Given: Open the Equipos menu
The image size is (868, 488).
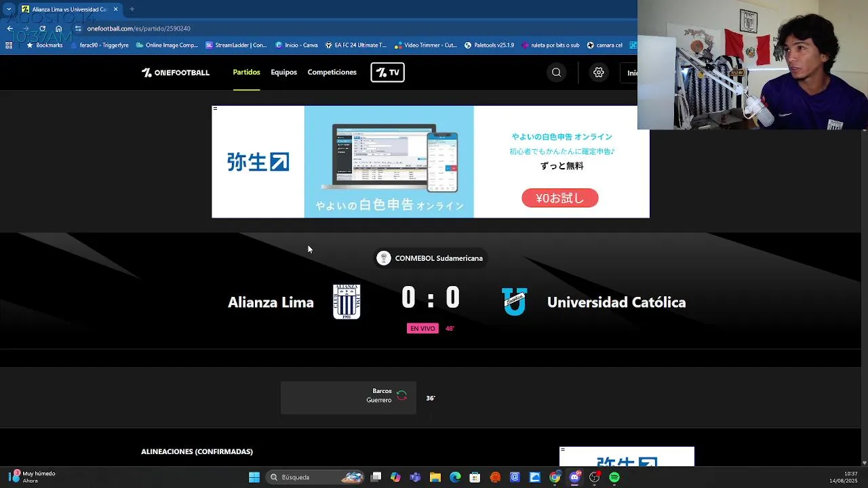Looking at the screenshot, I should tap(283, 72).
